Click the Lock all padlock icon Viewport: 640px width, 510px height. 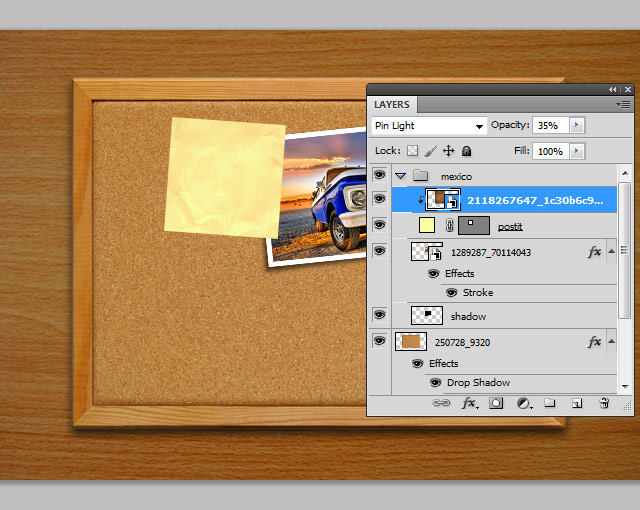(466, 151)
